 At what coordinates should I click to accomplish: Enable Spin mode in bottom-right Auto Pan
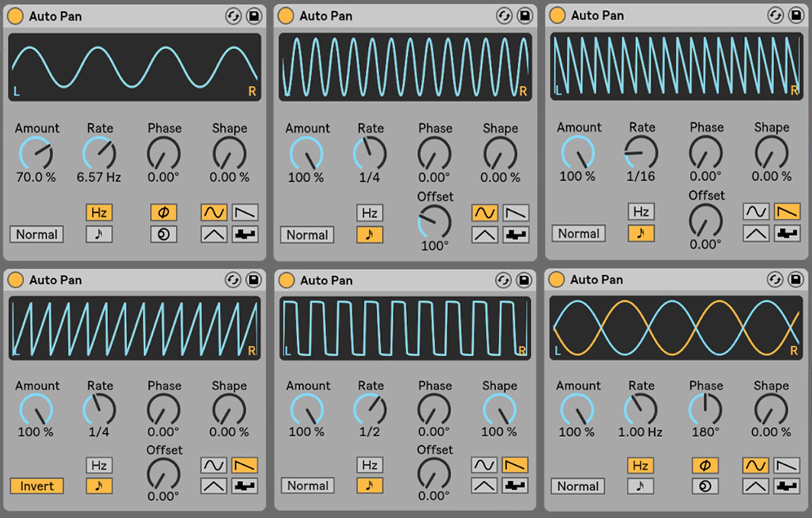pyautogui.click(x=705, y=486)
